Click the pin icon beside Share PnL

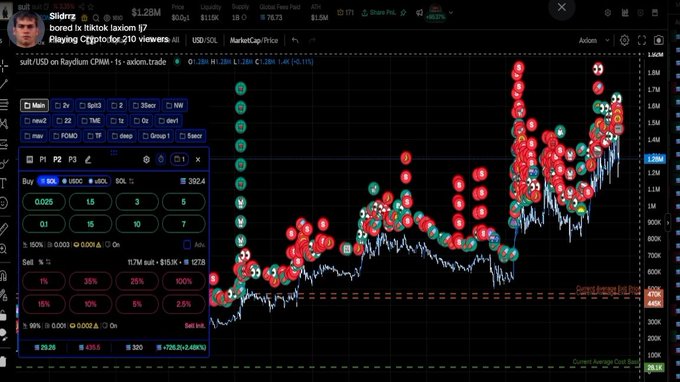point(403,13)
